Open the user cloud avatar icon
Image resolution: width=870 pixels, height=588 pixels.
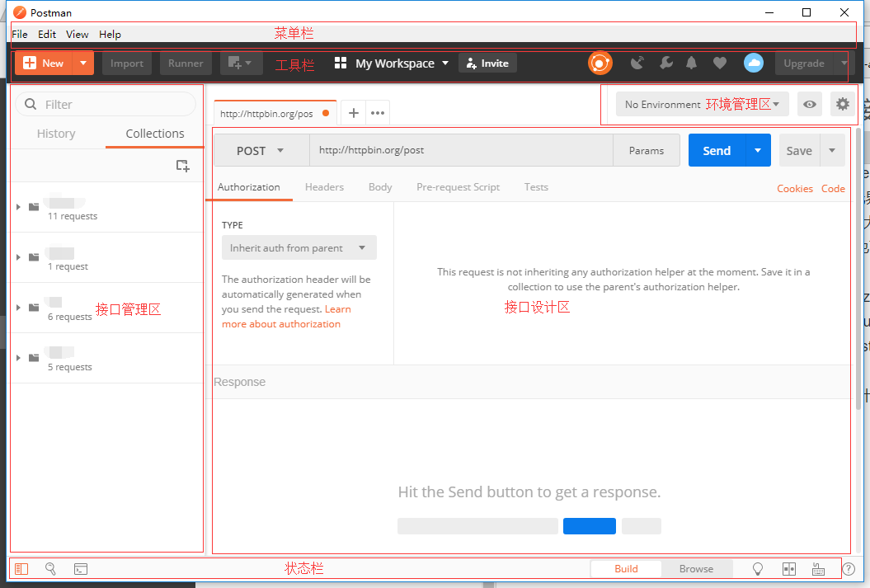(754, 64)
